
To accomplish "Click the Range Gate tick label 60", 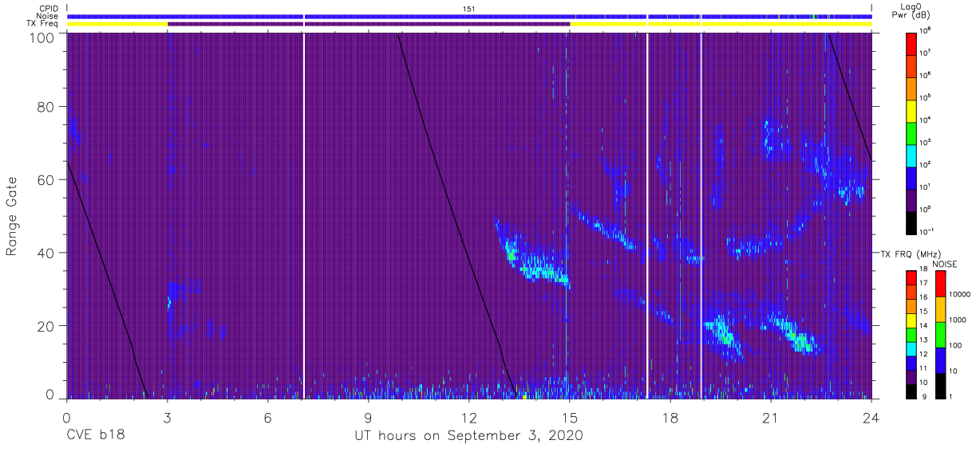I will (47, 180).
